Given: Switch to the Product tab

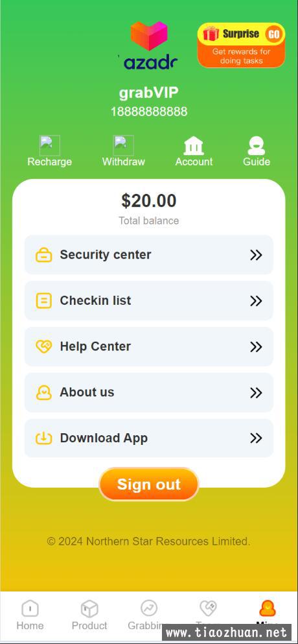Looking at the screenshot, I should 89,615.
